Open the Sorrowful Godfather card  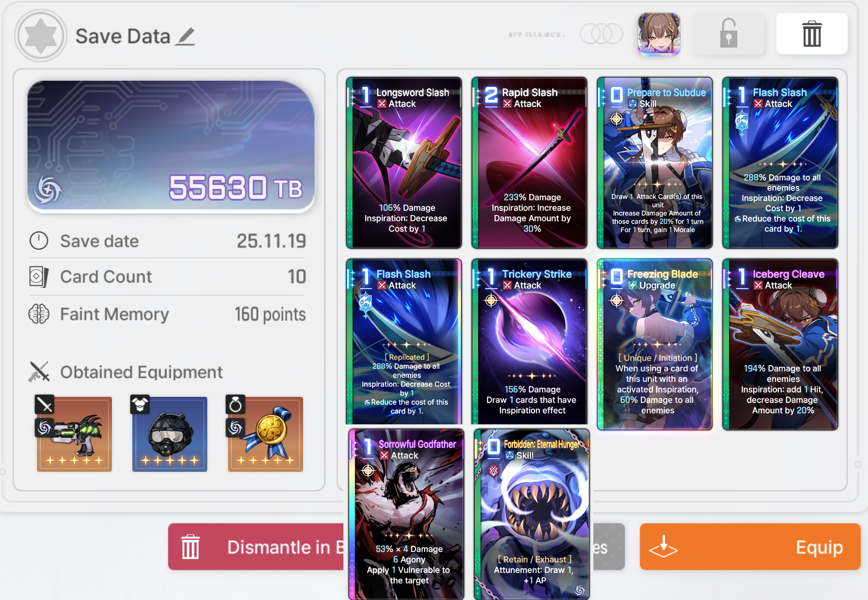click(406, 514)
